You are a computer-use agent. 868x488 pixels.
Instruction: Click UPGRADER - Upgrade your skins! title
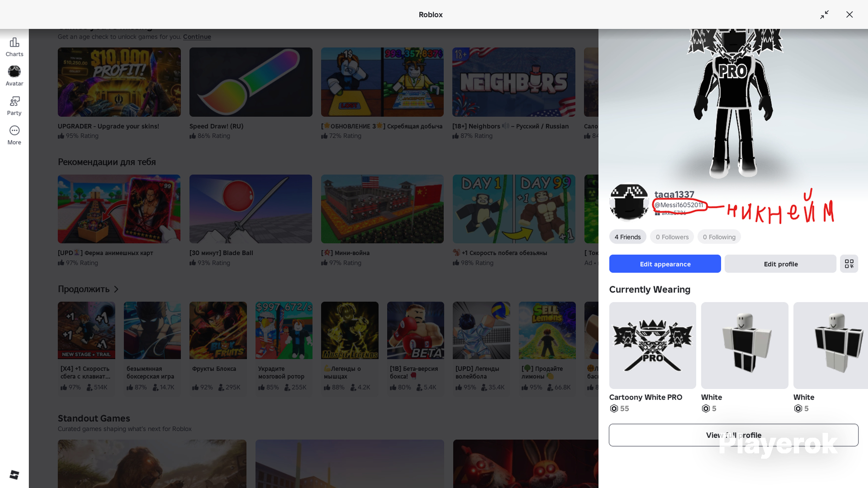(x=108, y=126)
